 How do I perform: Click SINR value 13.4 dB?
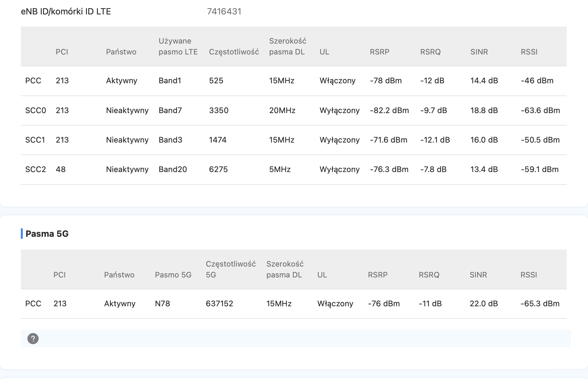[484, 169]
